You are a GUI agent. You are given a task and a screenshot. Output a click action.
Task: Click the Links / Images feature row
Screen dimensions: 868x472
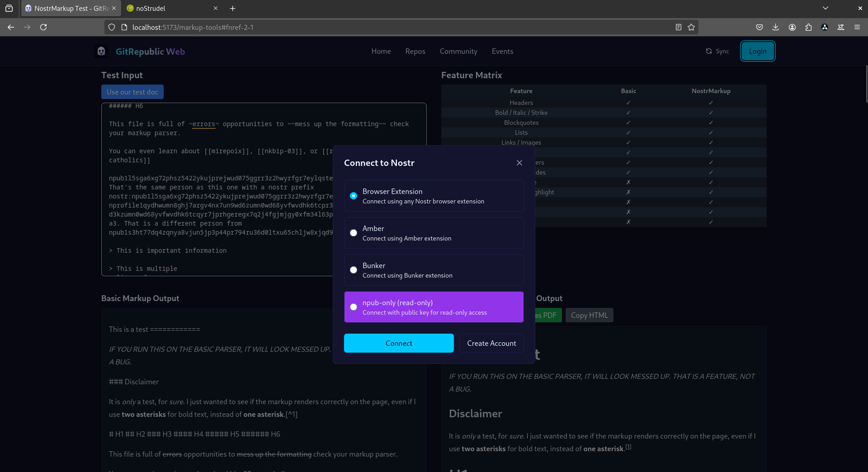(604, 142)
